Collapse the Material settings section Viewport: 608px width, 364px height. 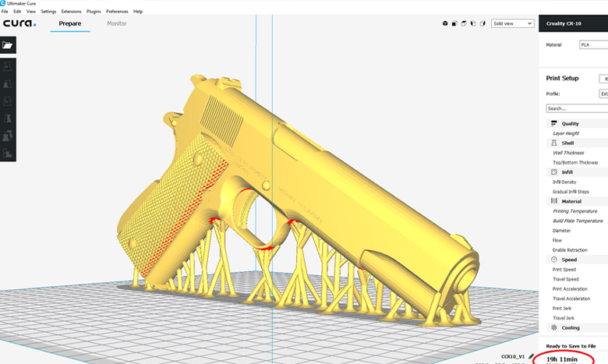click(x=578, y=201)
